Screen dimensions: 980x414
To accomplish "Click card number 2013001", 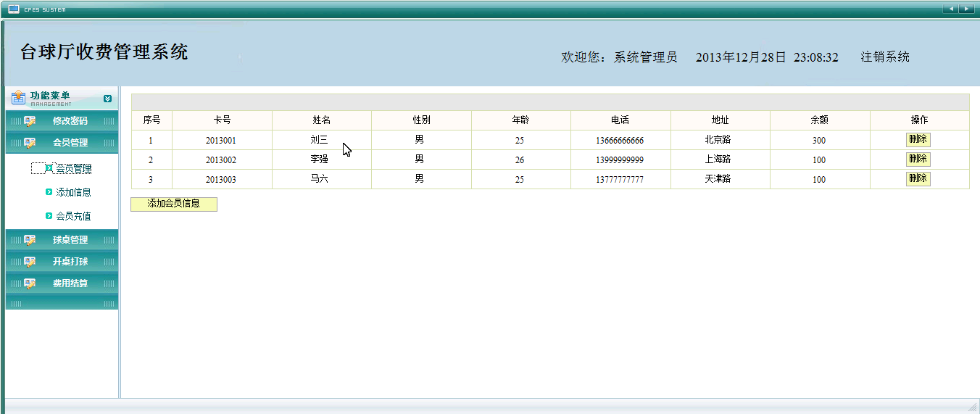I will [220, 141].
